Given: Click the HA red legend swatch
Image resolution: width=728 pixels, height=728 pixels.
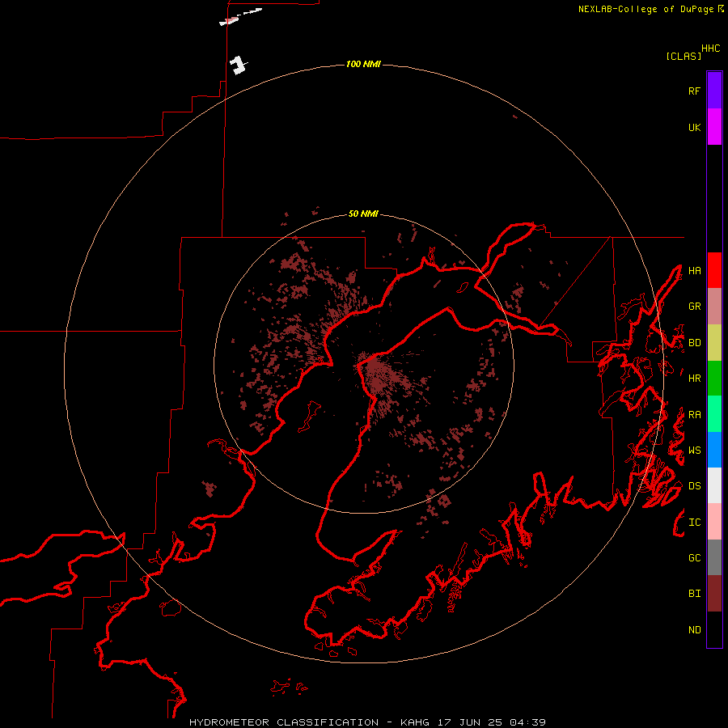Looking at the screenshot, I should 714,270.
